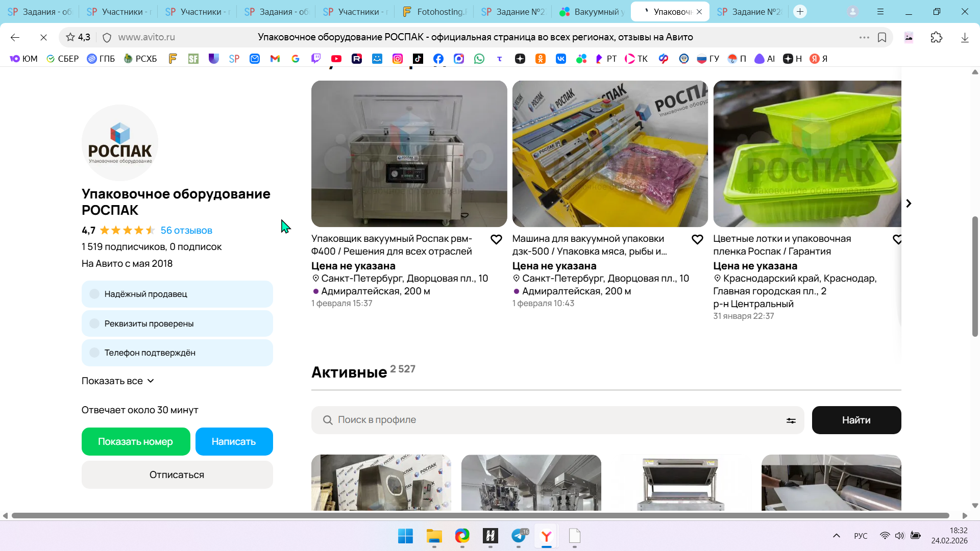Open downloads arrow icon in toolbar
The width and height of the screenshot is (980, 551).
pyautogui.click(x=965, y=37)
